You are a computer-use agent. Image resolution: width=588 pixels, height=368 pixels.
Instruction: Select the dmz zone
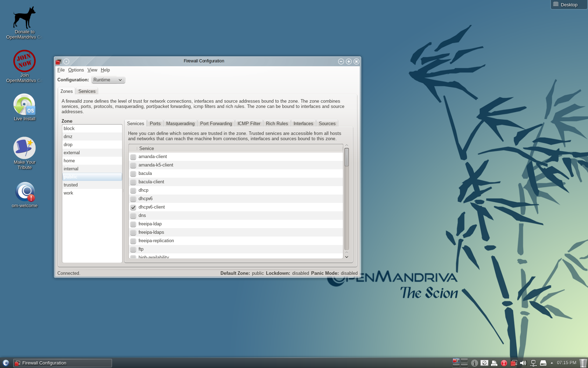[92, 137]
